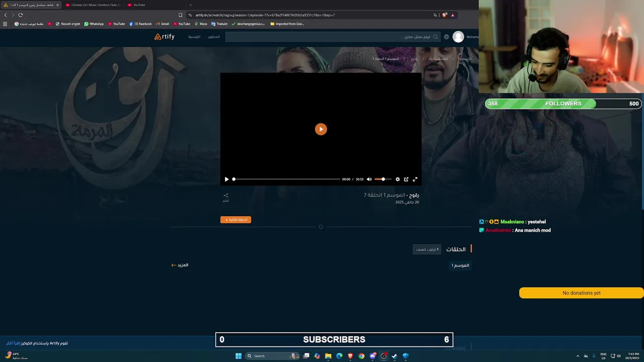Image resolution: width=644 pixels, height=362 pixels.
Task: Click the browser forward arrow
Action: pyautogui.click(x=13, y=15)
